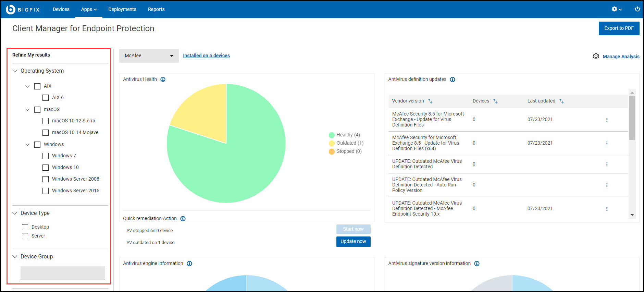Click Antivirus definition updates info icon
This screenshot has height=292, width=644.
click(453, 80)
